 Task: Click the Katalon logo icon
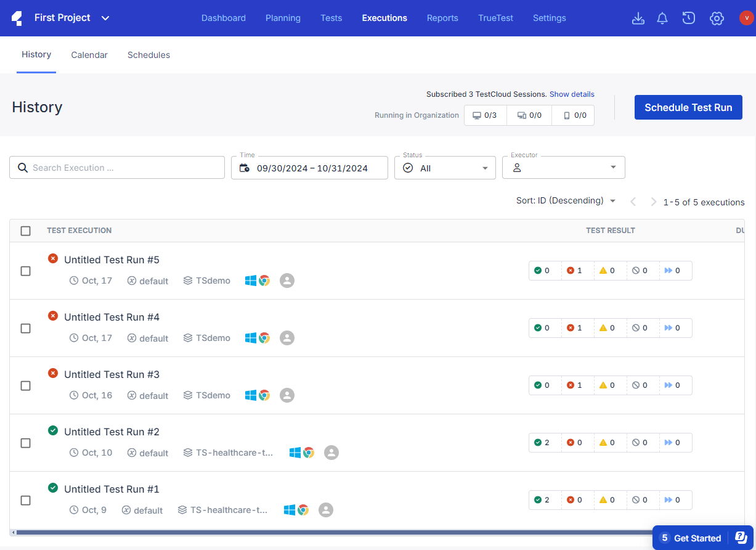18,18
